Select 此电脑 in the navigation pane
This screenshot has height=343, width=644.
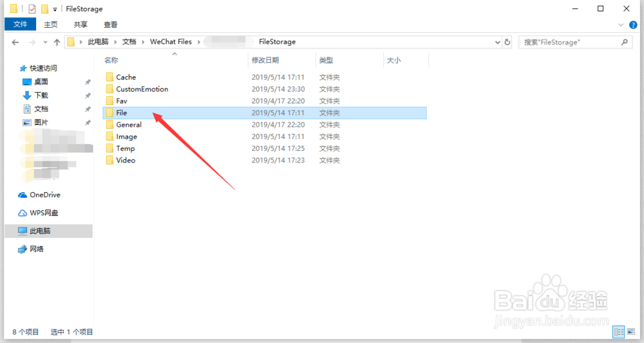48,231
